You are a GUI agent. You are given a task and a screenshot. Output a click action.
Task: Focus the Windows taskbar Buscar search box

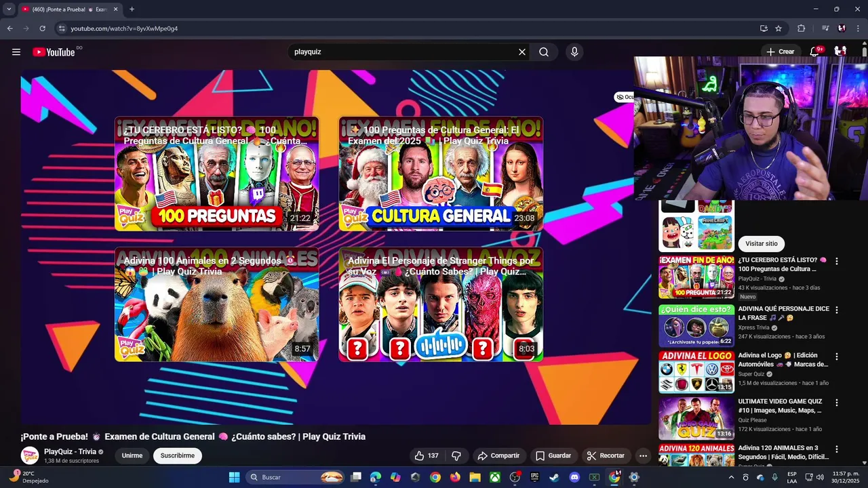click(x=295, y=477)
